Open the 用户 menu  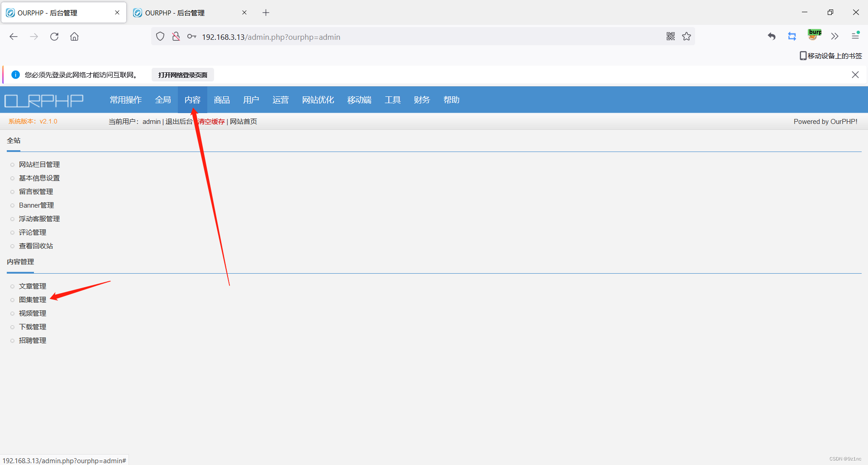point(251,100)
